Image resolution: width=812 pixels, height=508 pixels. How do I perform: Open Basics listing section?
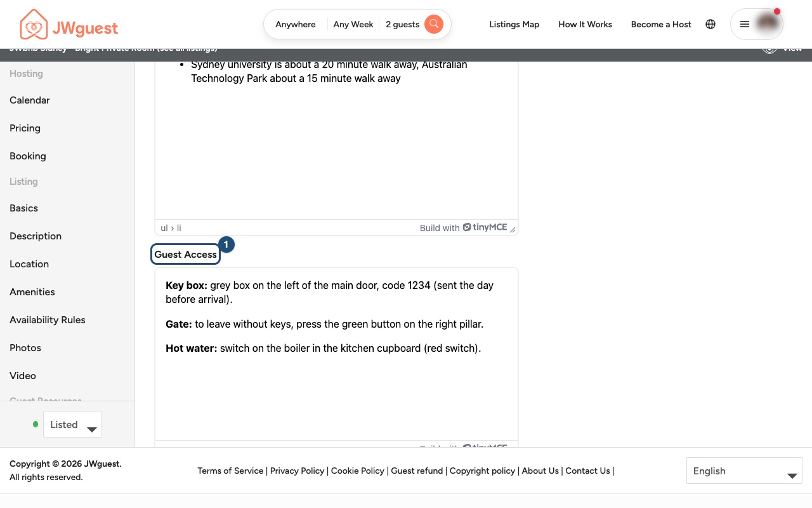[x=23, y=208]
